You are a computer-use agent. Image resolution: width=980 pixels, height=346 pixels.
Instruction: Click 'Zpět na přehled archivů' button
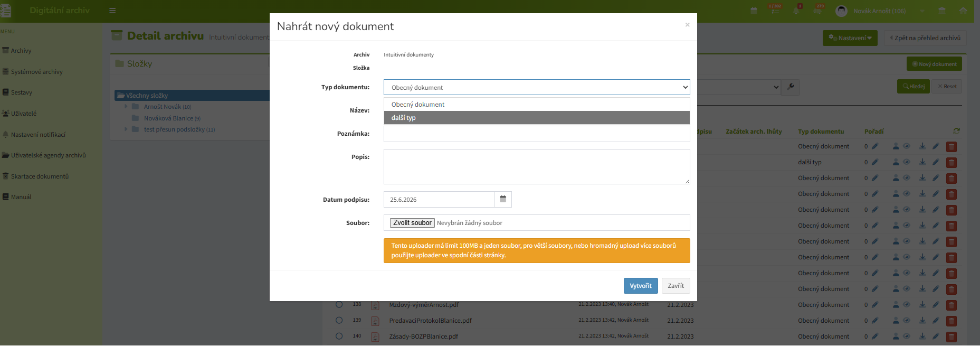925,38
